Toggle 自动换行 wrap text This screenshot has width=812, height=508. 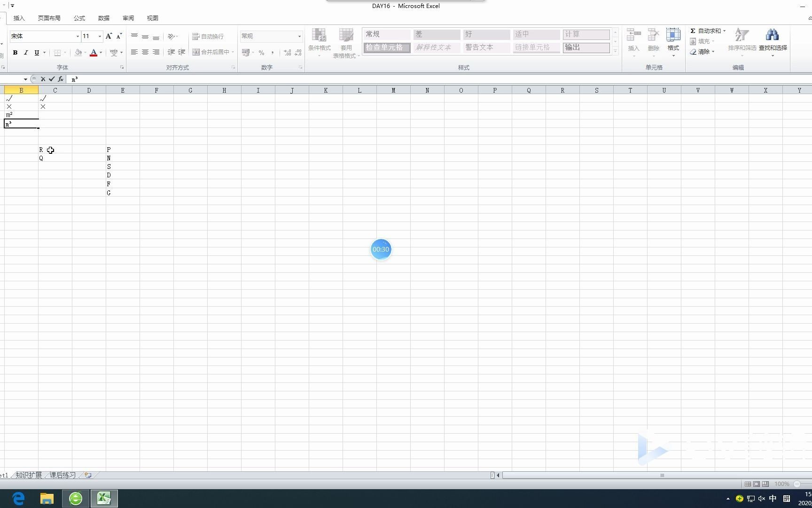(x=208, y=36)
